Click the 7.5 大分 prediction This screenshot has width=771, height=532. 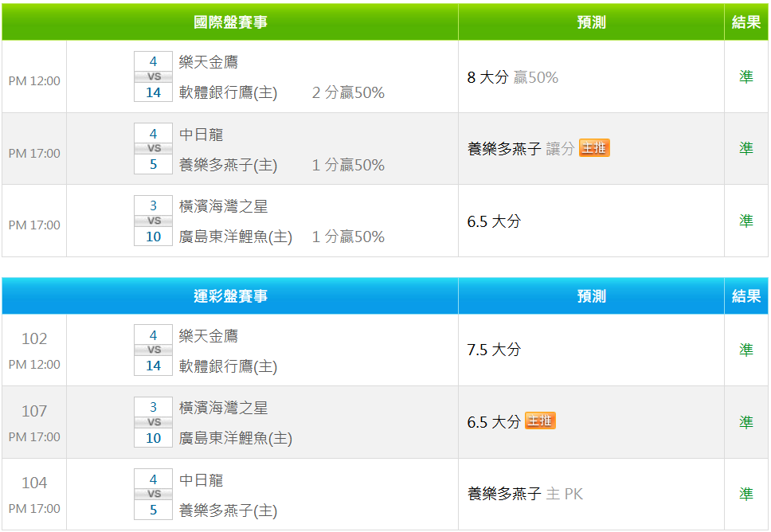click(x=494, y=350)
